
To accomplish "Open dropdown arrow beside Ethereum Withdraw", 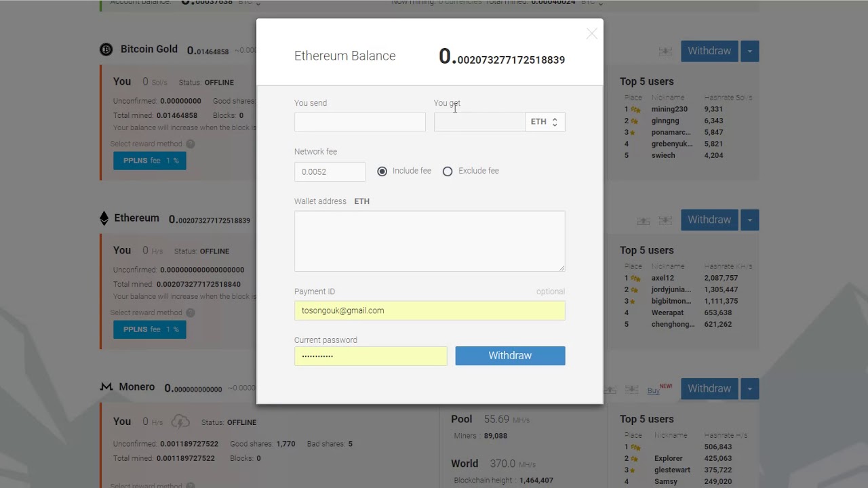I will [x=750, y=220].
